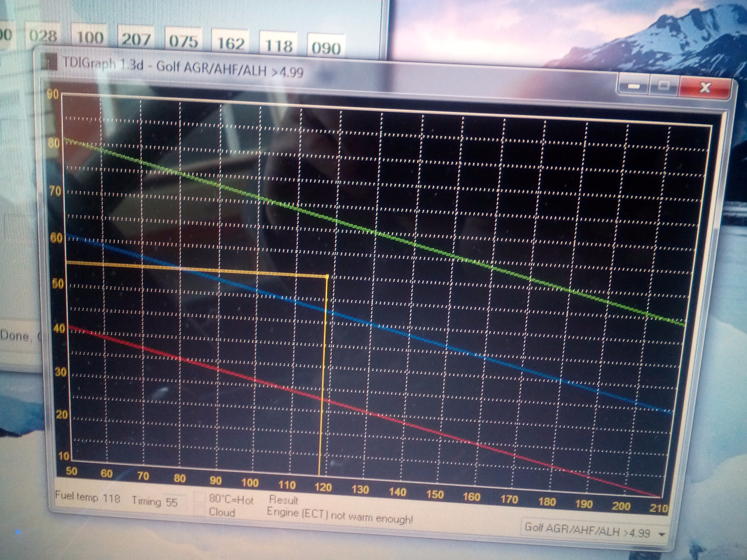
Task: Click the 090 value box
Action: 326,47
